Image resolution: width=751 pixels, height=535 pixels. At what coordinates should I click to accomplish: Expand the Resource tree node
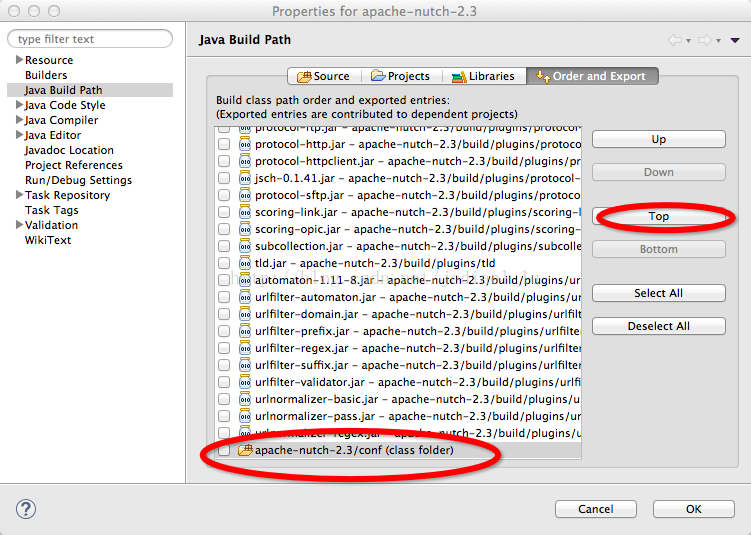[19, 59]
